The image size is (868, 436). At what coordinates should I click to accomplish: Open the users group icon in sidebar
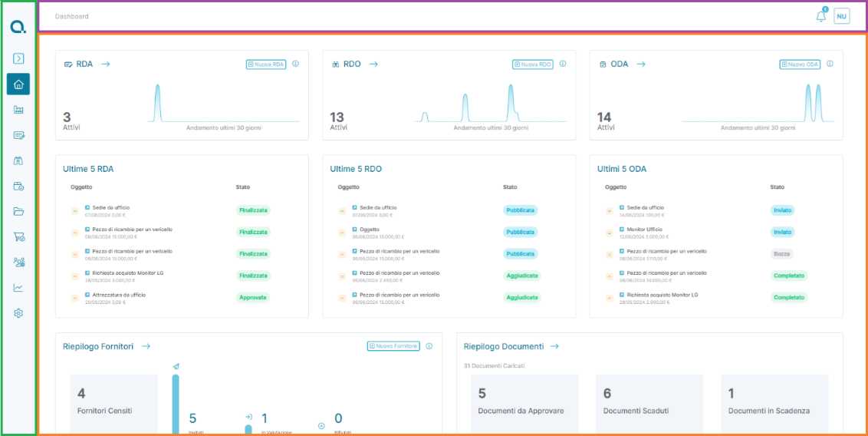tap(18, 262)
